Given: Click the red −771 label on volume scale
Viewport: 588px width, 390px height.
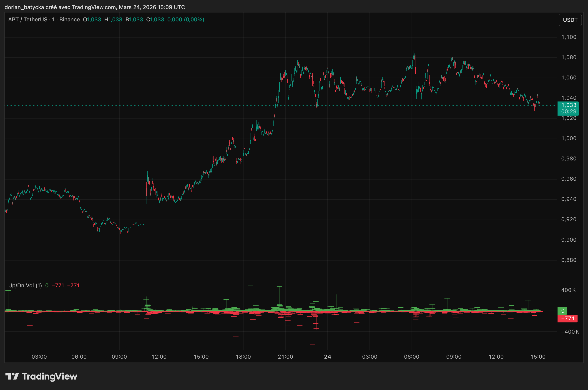Looking at the screenshot, I should click(567, 319).
